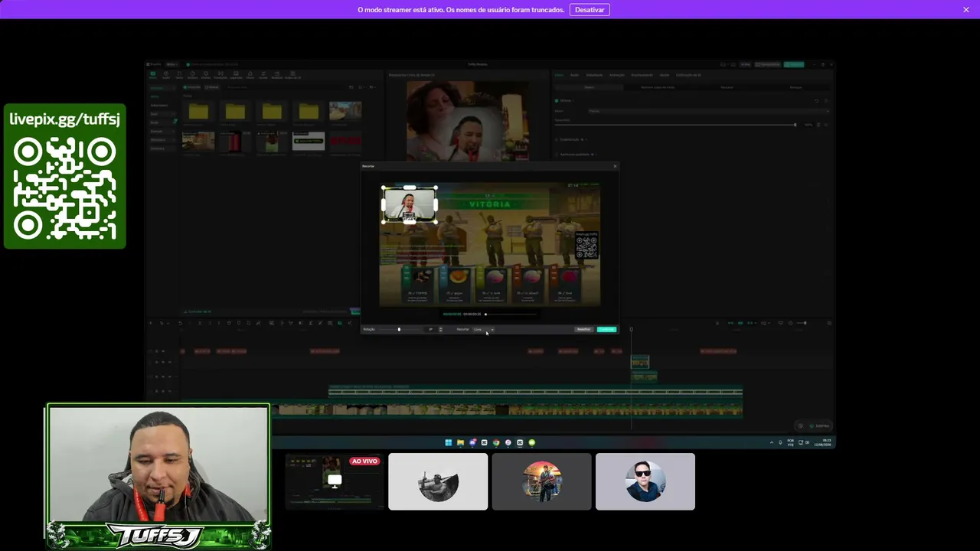Open the Velocidade tab in properties panel
This screenshot has width=980, height=551.
click(594, 75)
